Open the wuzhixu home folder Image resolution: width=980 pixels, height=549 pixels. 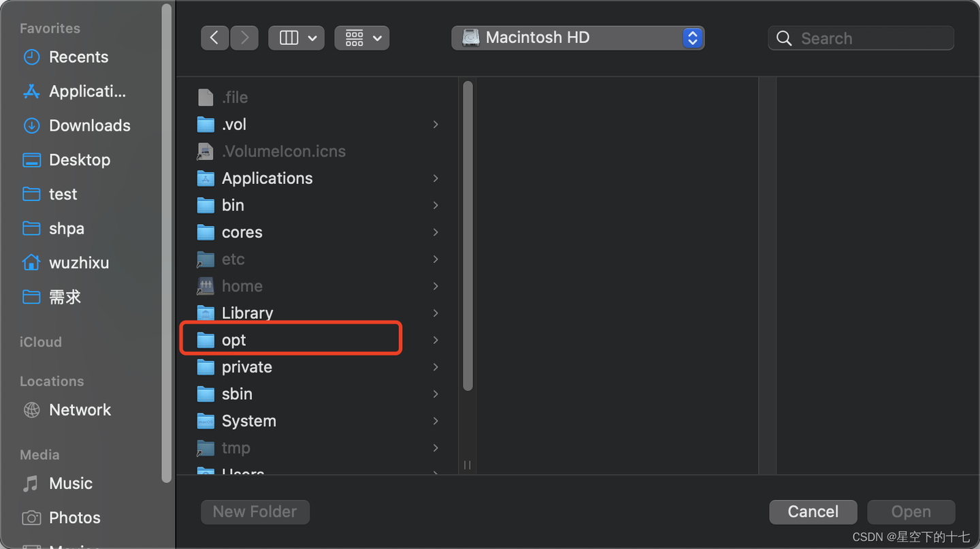(78, 263)
